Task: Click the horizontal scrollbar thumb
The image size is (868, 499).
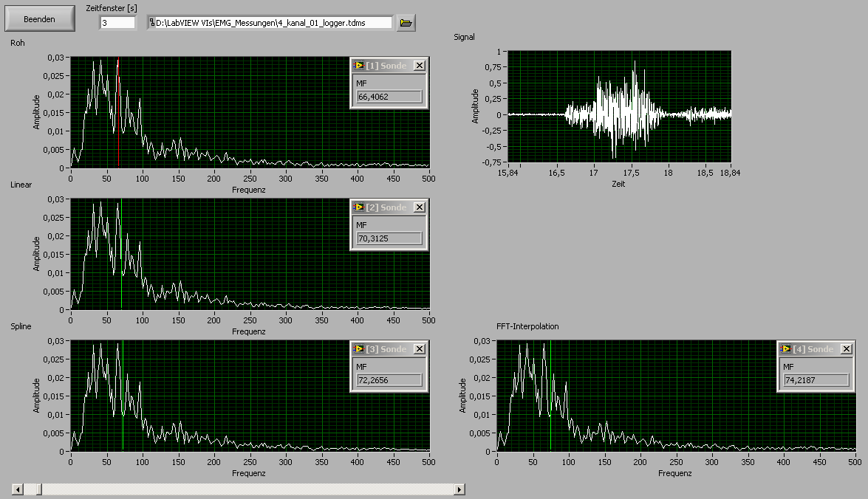Action: [39, 489]
